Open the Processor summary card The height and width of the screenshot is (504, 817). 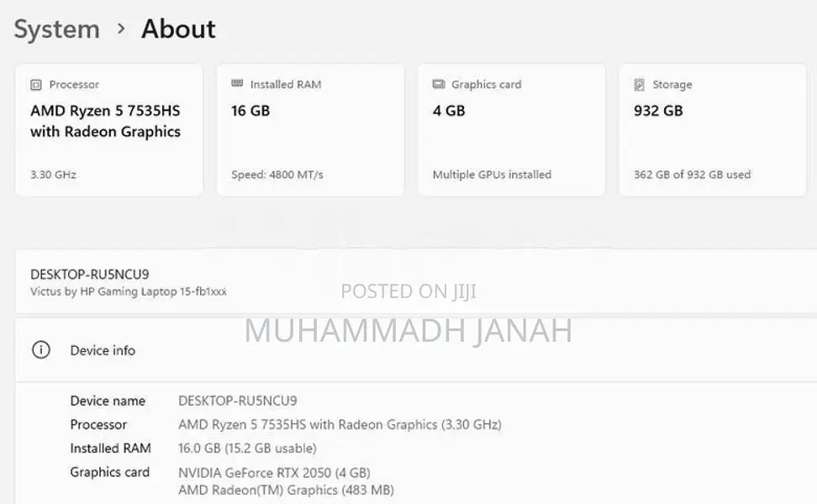coord(109,129)
